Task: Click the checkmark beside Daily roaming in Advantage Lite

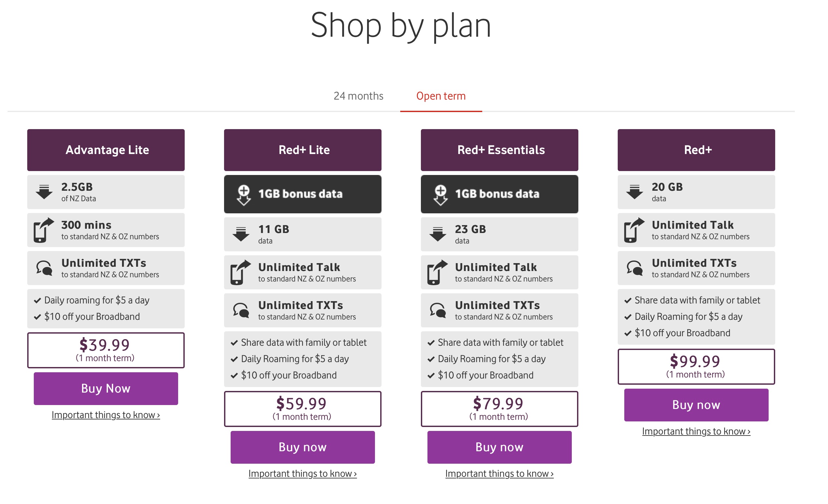Action: click(37, 300)
